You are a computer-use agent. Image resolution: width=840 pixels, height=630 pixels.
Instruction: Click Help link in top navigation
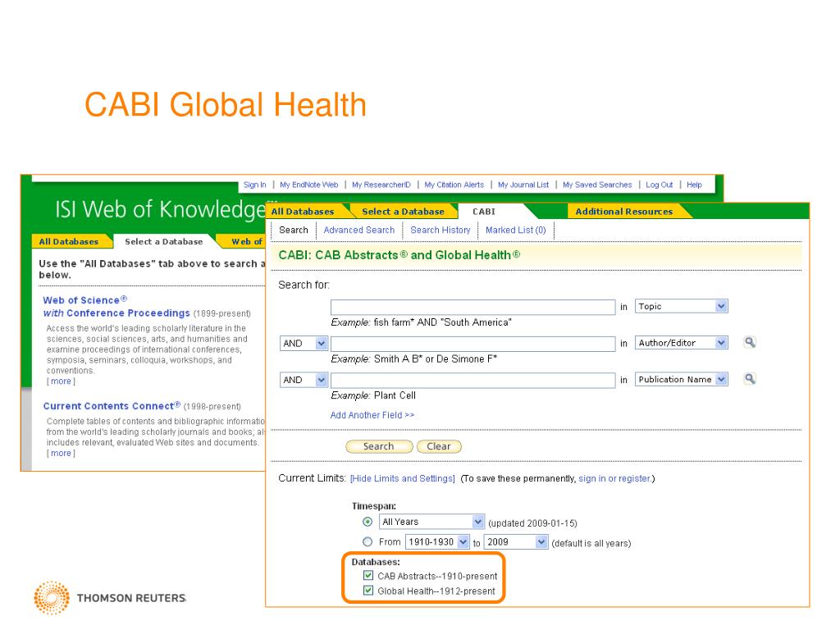click(x=694, y=185)
